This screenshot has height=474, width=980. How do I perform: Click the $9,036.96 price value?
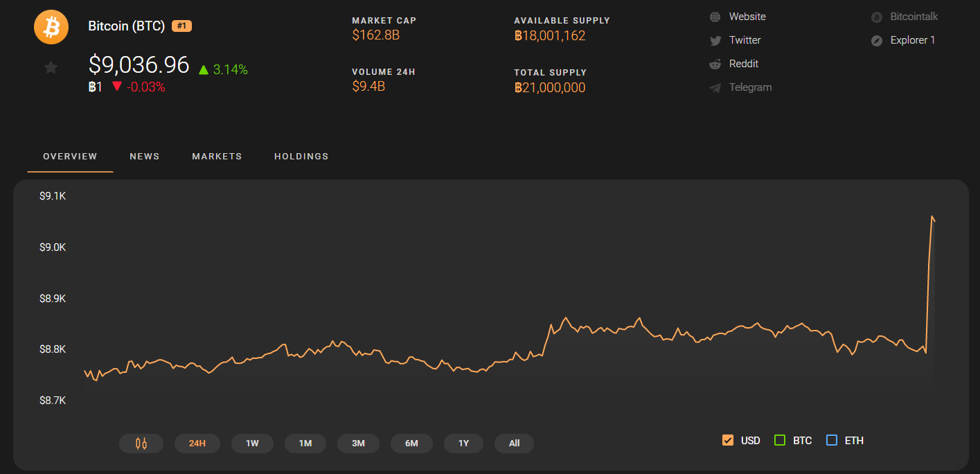coord(139,64)
